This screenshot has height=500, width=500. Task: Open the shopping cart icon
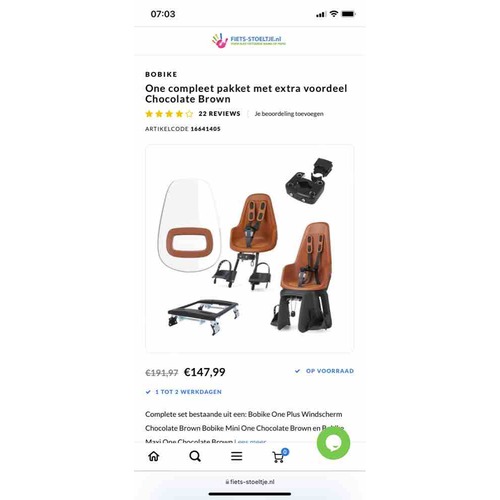(278, 457)
